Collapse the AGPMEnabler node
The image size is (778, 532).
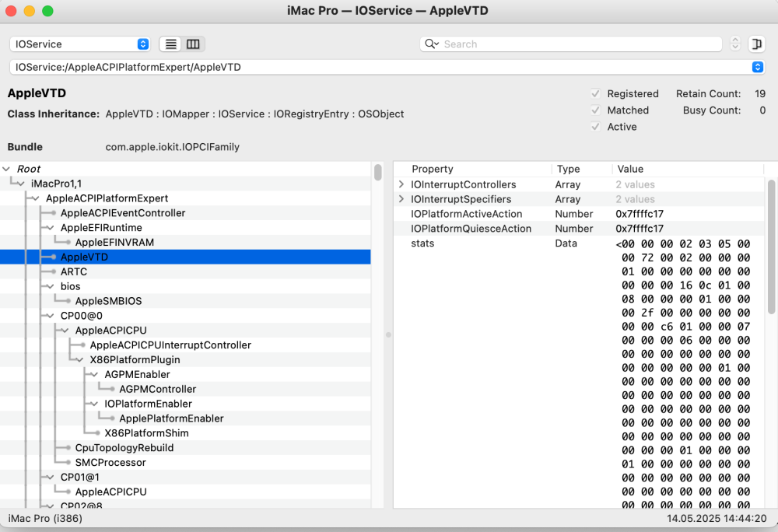click(94, 375)
